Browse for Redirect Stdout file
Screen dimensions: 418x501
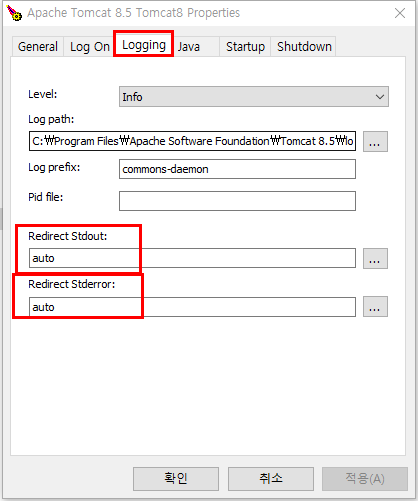pos(375,258)
